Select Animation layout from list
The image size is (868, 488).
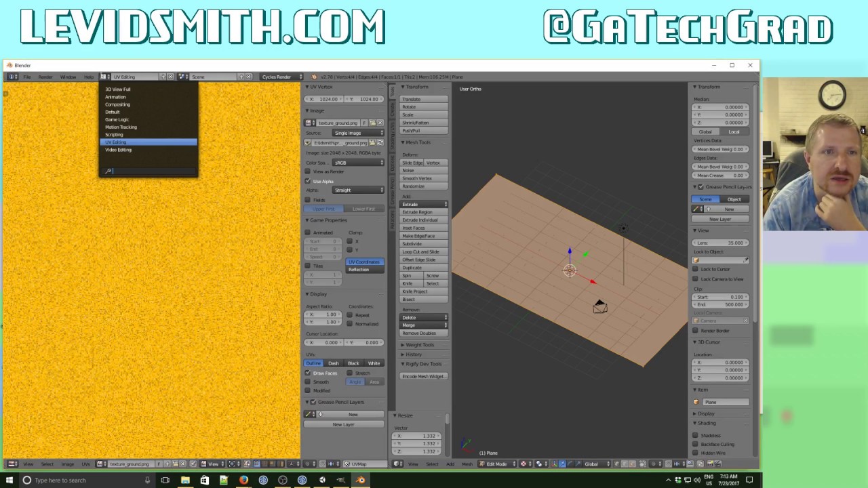tap(149, 97)
